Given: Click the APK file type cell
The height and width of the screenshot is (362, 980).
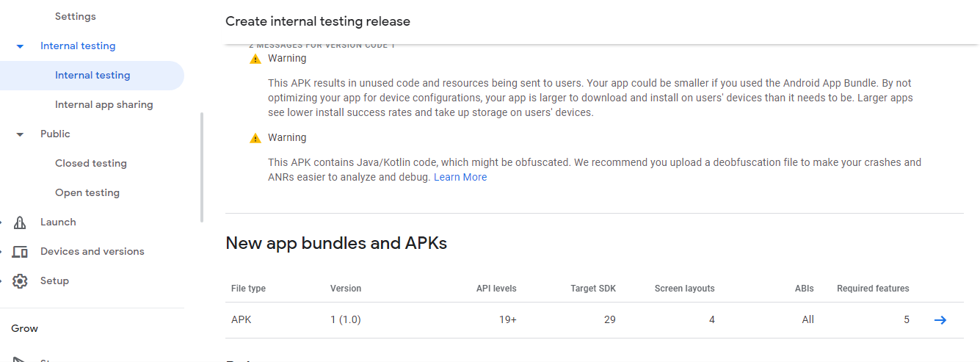Looking at the screenshot, I should (241, 319).
